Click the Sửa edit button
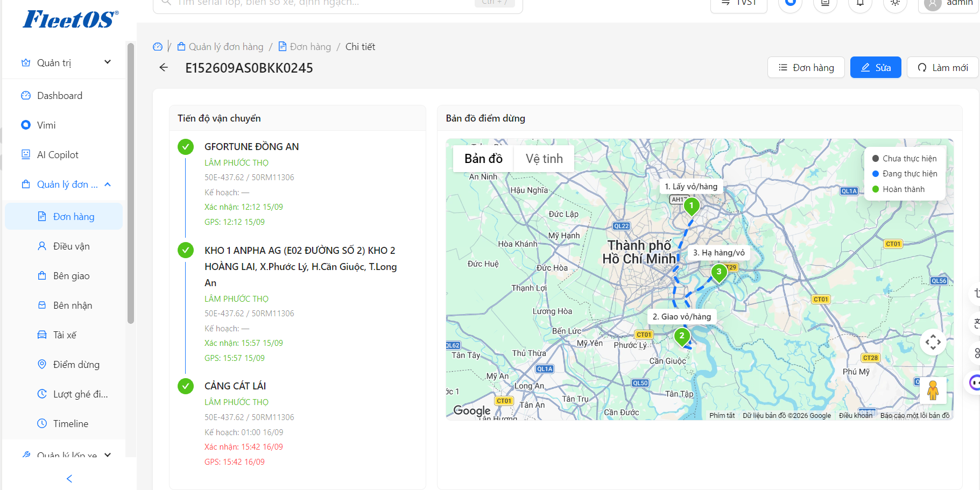This screenshot has width=980, height=490. point(876,68)
